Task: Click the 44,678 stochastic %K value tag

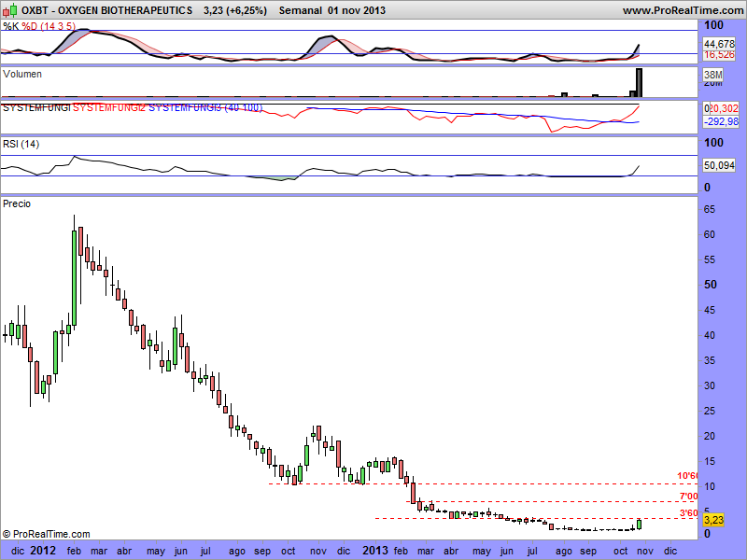Action: point(719,44)
